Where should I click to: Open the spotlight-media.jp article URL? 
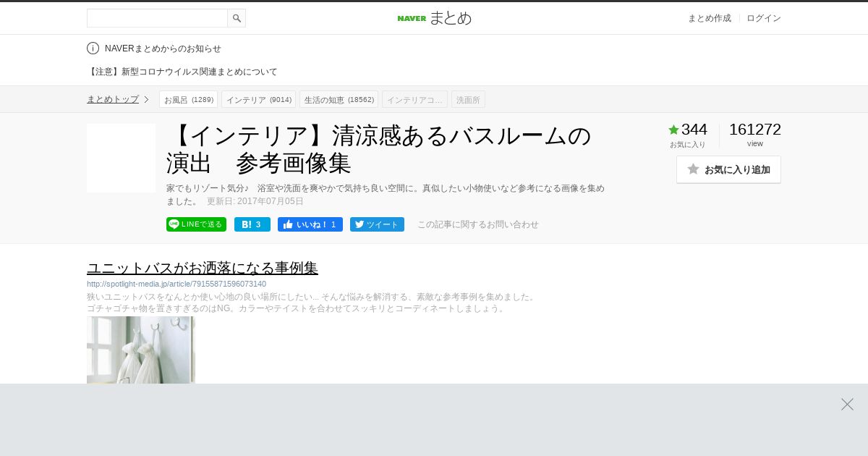point(176,284)
